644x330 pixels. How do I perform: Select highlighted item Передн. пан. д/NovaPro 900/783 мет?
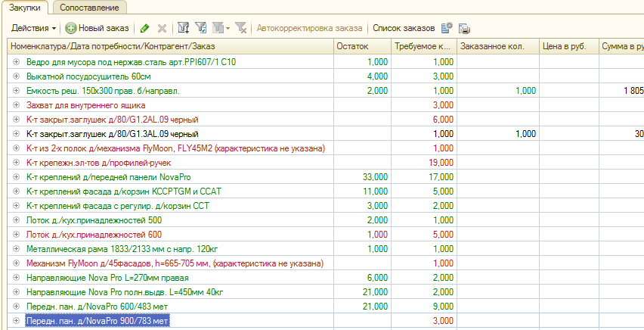(98, 321)
